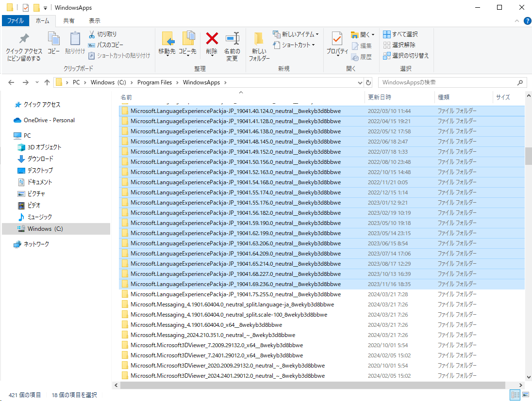Expand chevron after Program Files in path
Screen dimensions: 532x401
[177, 82]
